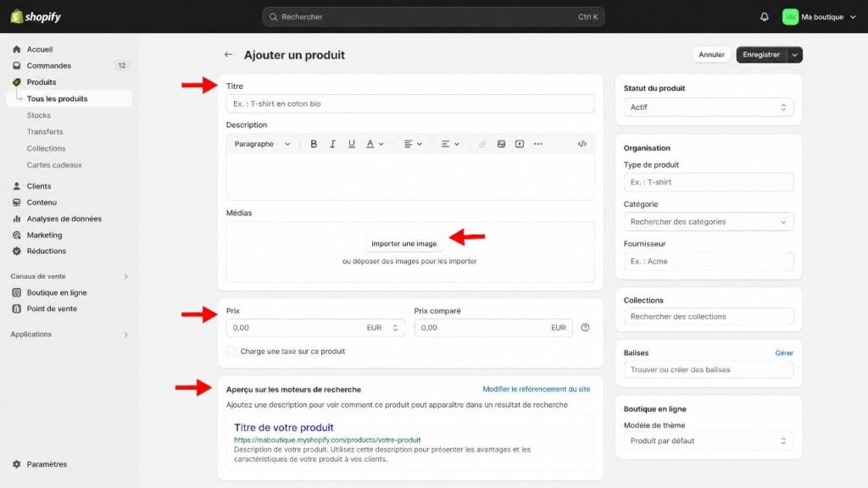Open the Statut du produit dropdown
868x488 pixels.
709,108
